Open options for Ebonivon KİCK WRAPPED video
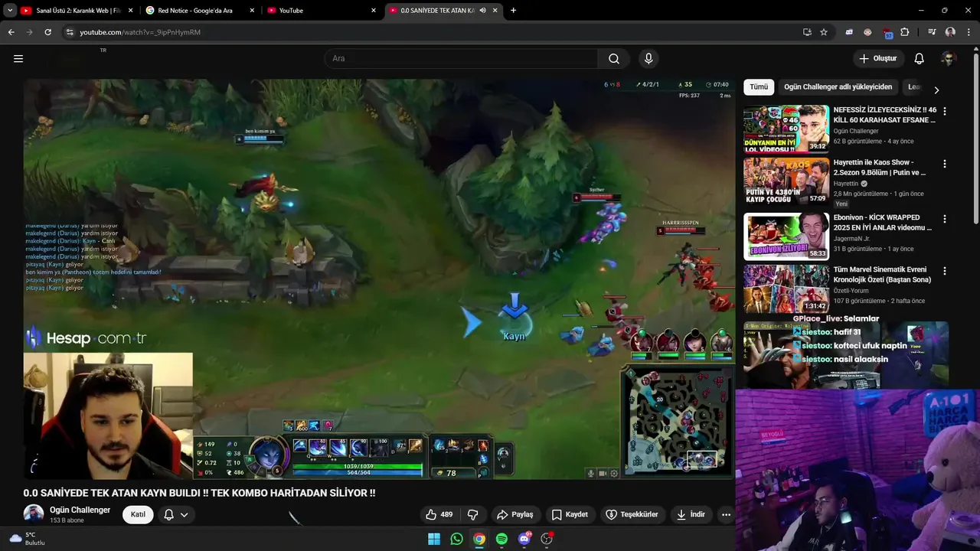The height and width of the screenshot is (551, 980). [944, 218]
